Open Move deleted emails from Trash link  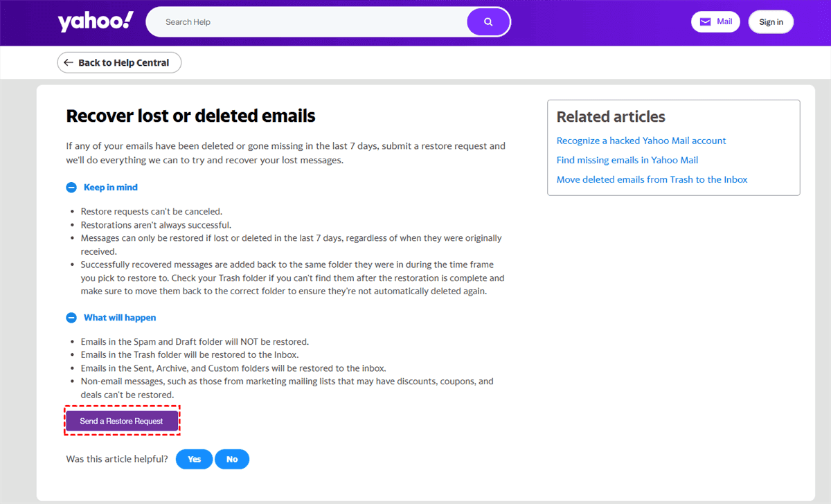652,179
